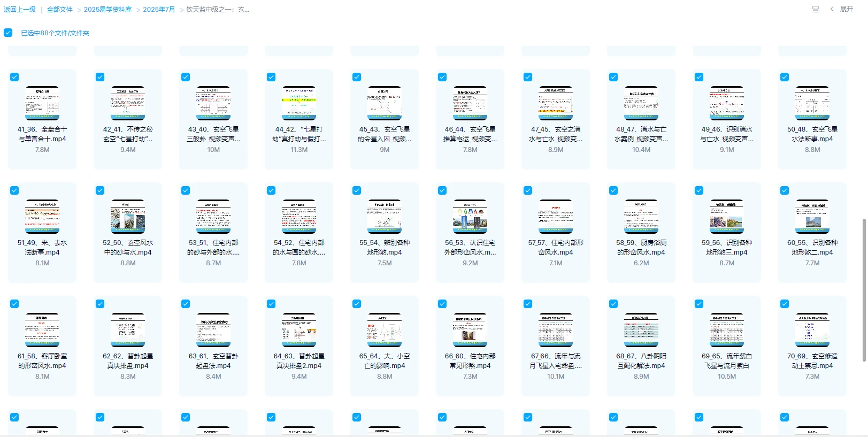868x437 pixels.
Task: Open thumbnail of 59_56、识别各种地形煞三 video
Action: click(x=727, y=216)
